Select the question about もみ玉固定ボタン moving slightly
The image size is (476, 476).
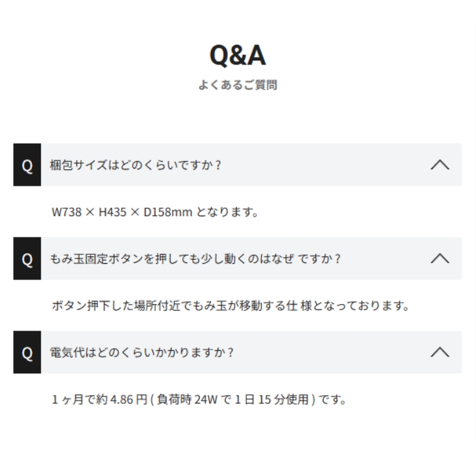pyautogui.click(x=195, y=259)
